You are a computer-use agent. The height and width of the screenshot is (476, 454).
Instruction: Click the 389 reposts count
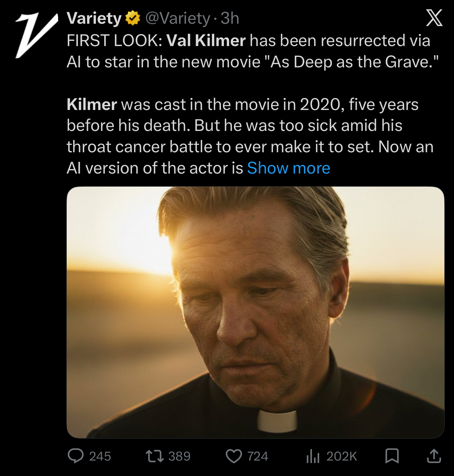pyautogui.click(x=179, y=456)
